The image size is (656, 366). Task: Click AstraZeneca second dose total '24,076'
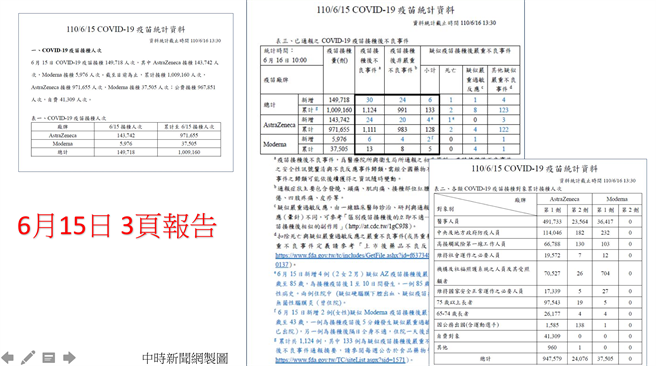pyautogui.click(x=580, y=359)
